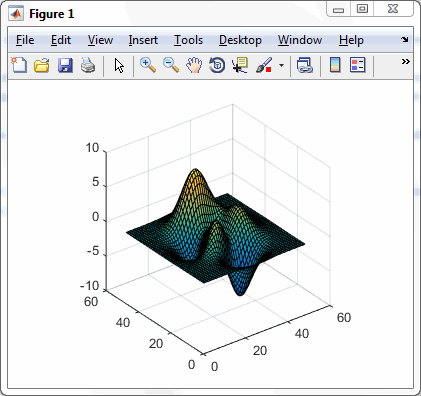Activate the Zoom In magnifier tool
This screenshot has width=421, height=396.
point(148,65)
